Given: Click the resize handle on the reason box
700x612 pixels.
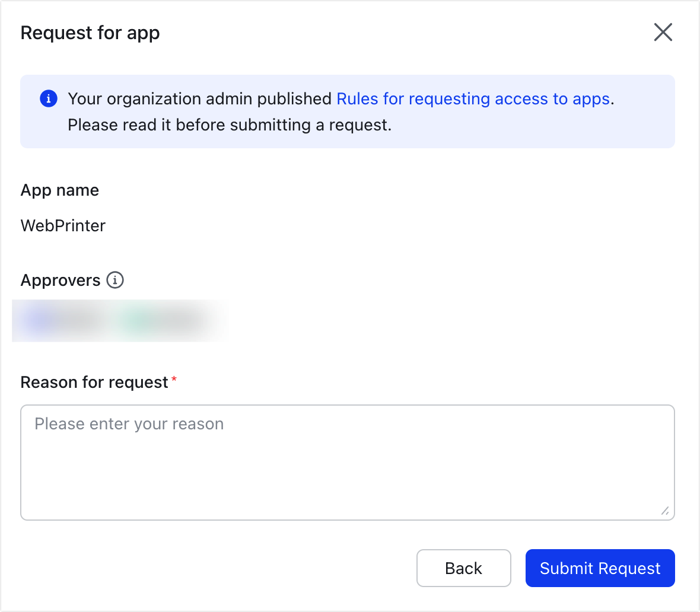Looking at the screenshot, I should (666, 511).
